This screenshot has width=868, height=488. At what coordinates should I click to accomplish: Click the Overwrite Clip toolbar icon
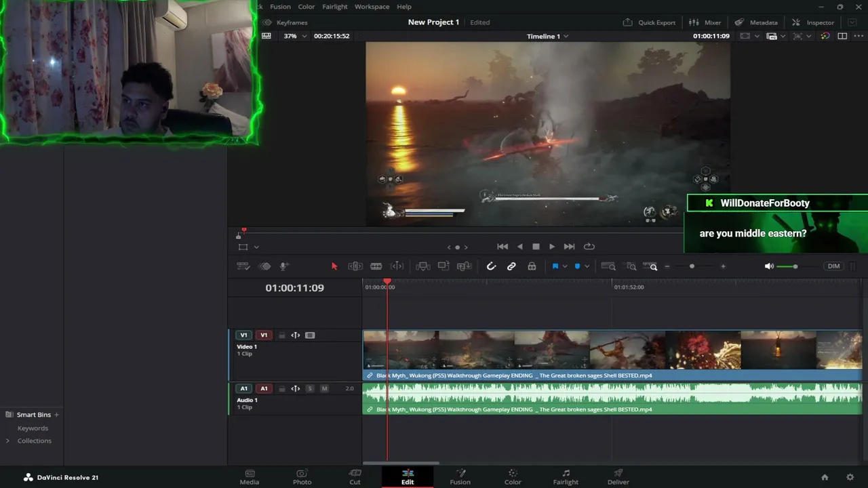(x=443, y=266)
